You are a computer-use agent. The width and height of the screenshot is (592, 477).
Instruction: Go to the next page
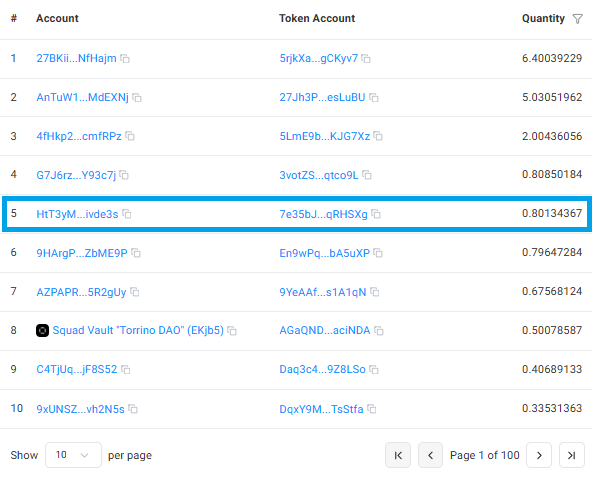[x=539, y=455]
